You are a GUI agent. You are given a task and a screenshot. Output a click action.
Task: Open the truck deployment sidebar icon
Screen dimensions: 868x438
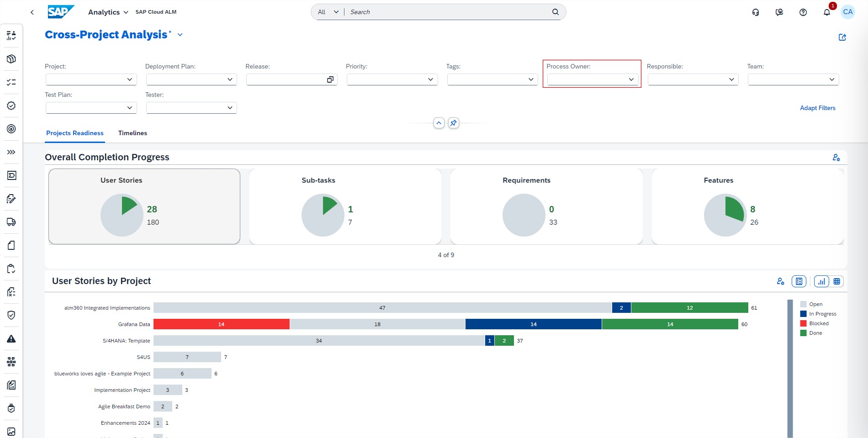(11, 222)
